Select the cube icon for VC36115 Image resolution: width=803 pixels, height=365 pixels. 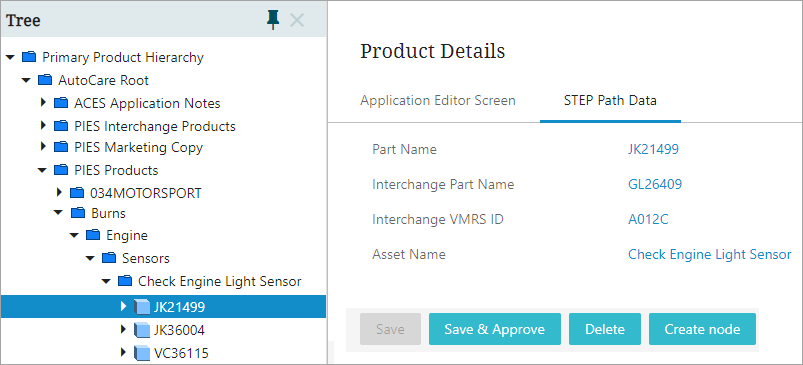click(x=142, y=353)
